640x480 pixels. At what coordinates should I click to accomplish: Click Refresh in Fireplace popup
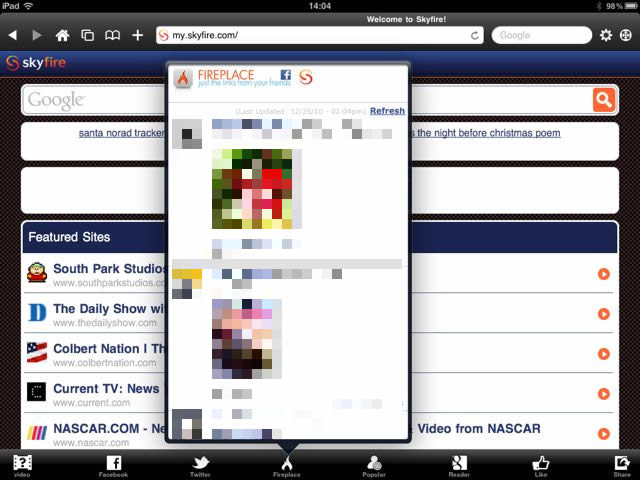(387, 111)
